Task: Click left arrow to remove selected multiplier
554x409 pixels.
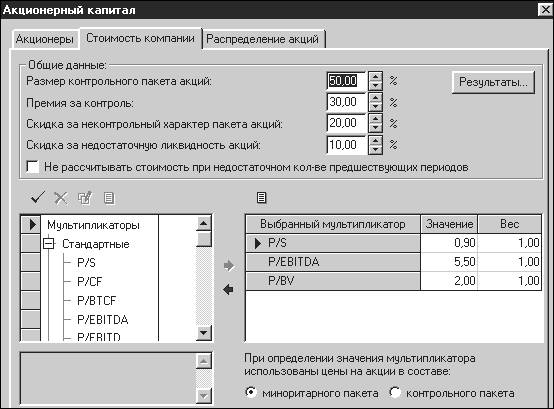Action: [x=229, y=290]
